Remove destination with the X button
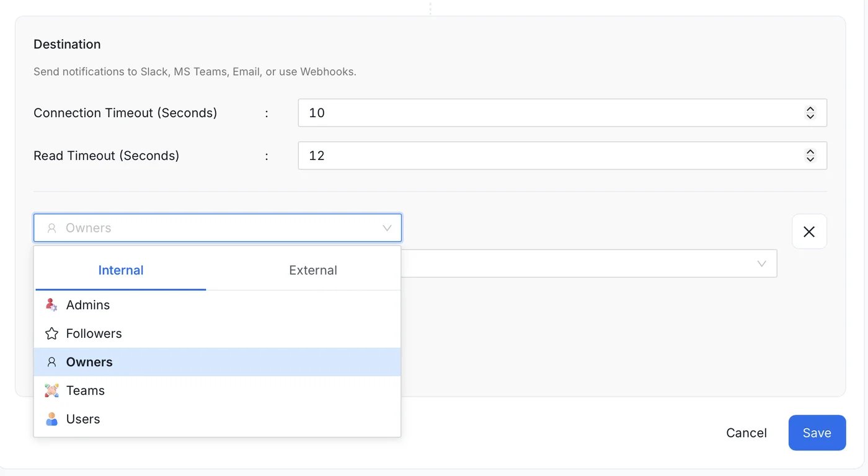The width and height of the screenshot is (868, 476). click(809, 231)
